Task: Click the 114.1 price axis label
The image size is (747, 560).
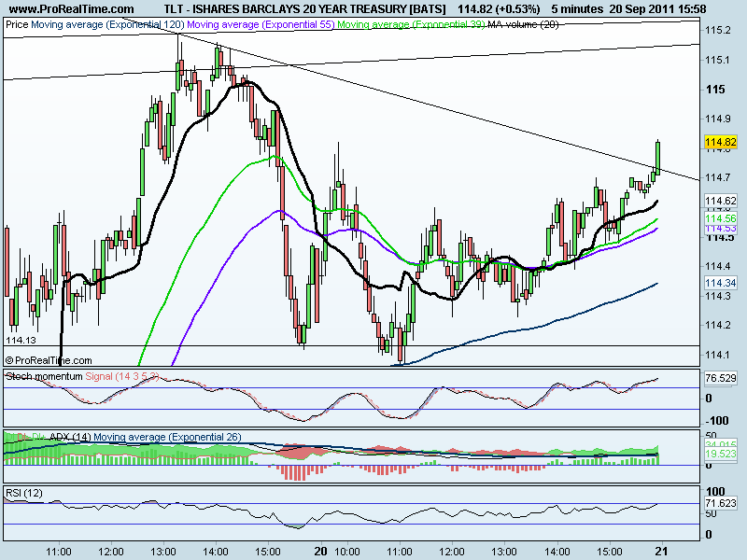Action: 718,355
